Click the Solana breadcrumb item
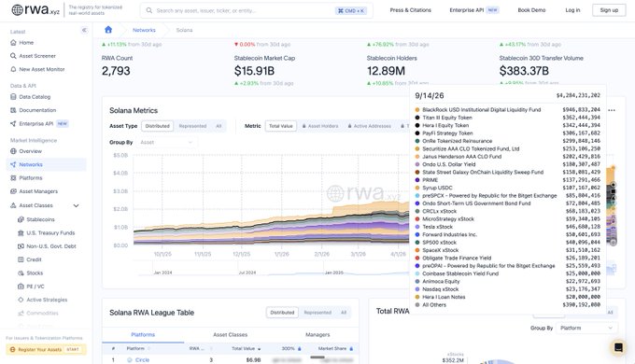Viewport: 635px width, 364px height. click(184, 30)
